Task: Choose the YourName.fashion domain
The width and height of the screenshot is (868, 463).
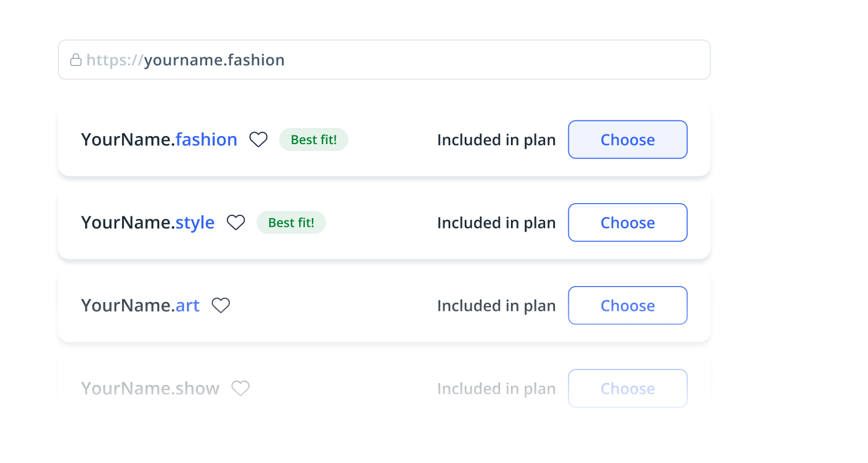Action: click(x=627, y=139)
